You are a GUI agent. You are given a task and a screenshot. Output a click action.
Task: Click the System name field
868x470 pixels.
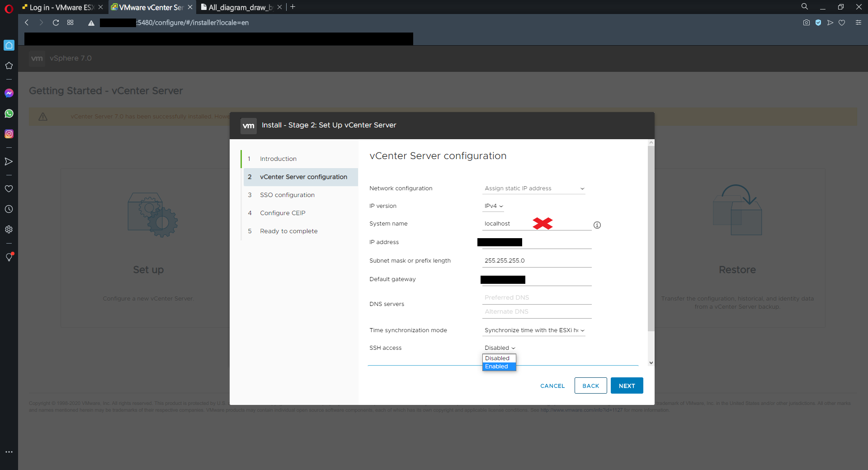point(537,224)
